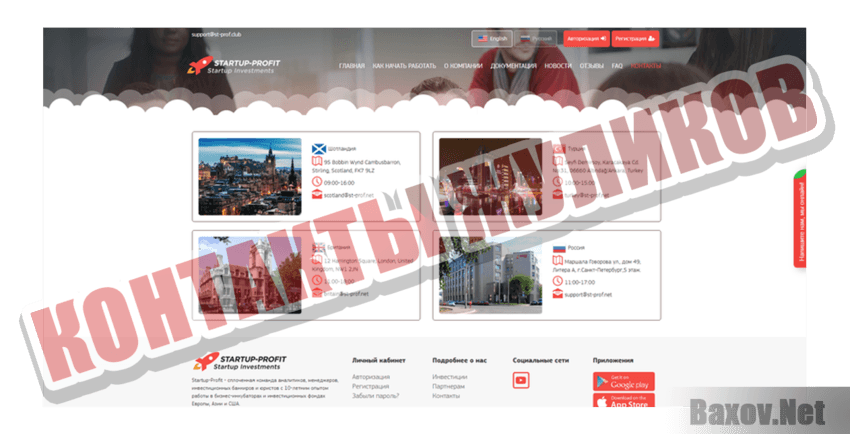The image size is (850, 434).
Task: Click clock icon beside 11:00-17:00
Action: tap(558, 281)
